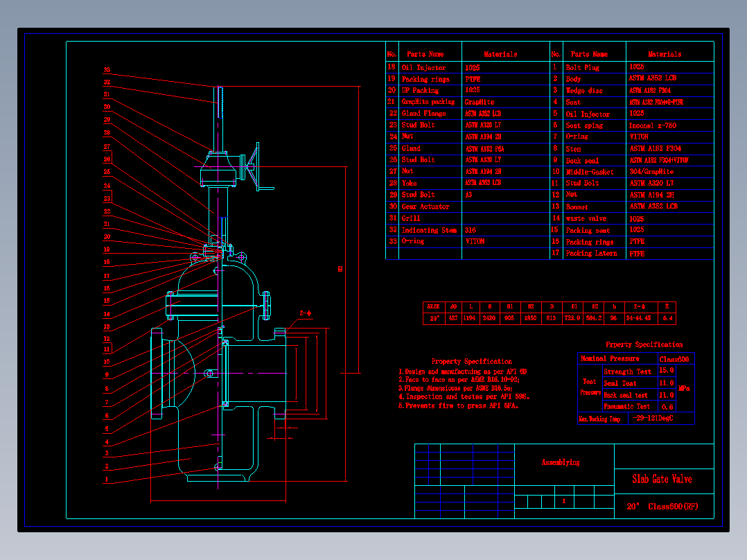Screen dimensions: 747x560
Task: Select the "Inconel x-750" material entry
Action: (652, 125)
